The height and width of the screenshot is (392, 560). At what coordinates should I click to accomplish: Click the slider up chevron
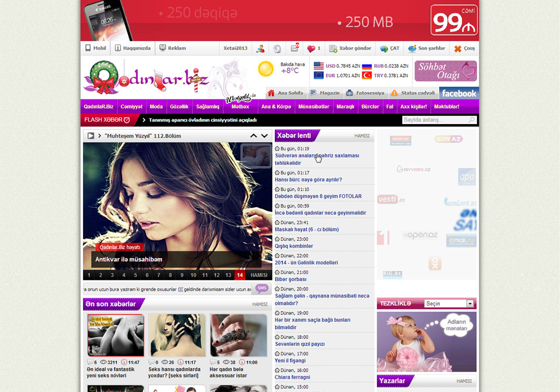pyautogui.click(x=253, y=136)
